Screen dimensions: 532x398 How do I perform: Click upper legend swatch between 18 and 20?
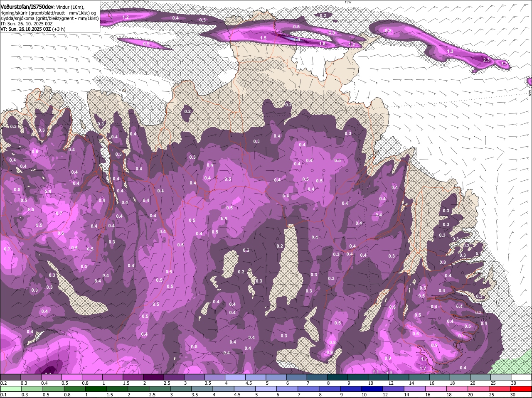[460, 377]
